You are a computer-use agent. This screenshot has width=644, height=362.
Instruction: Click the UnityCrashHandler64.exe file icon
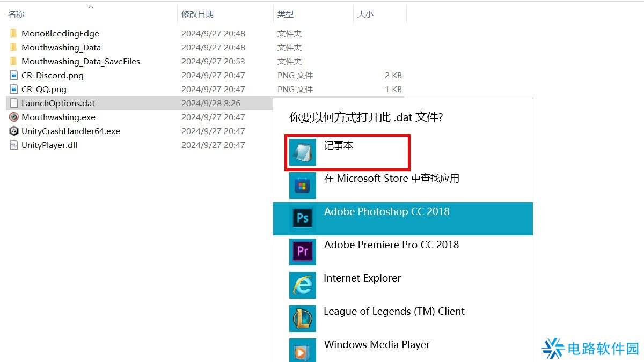coord(14,131)
